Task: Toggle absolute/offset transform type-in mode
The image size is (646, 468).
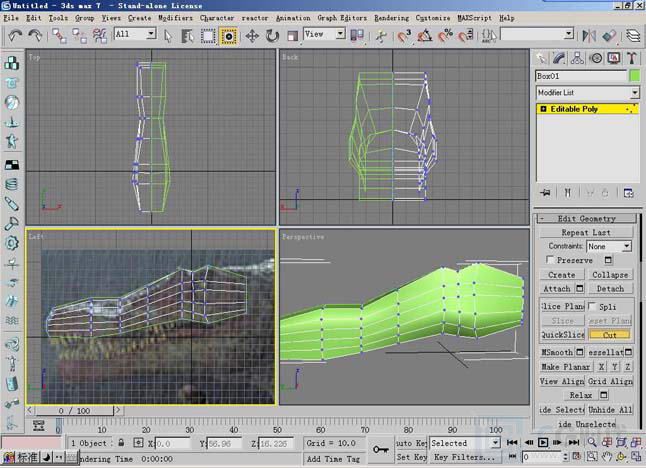Action: click(138, 443)
